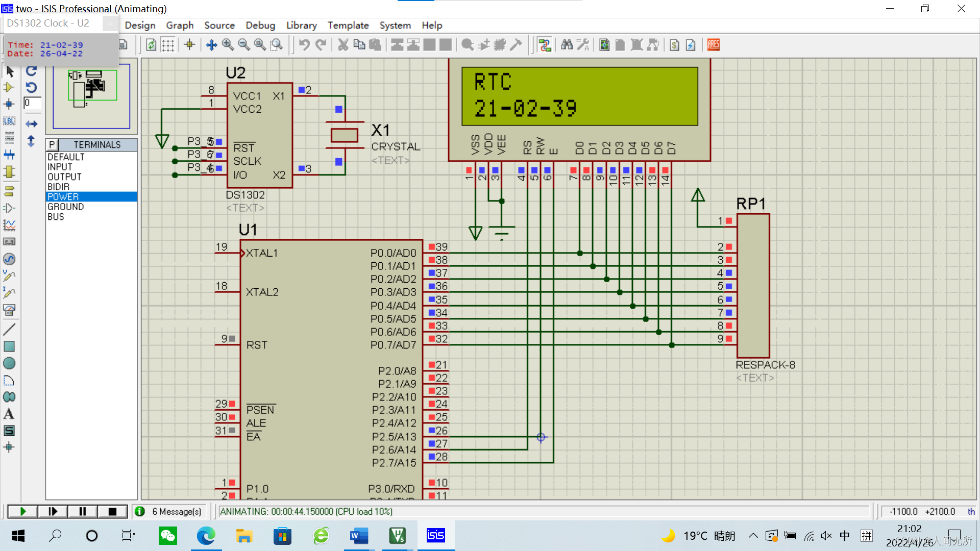980x551 pixels.
Task: Click the rotation angle input field
Action: tap(32, 103)
